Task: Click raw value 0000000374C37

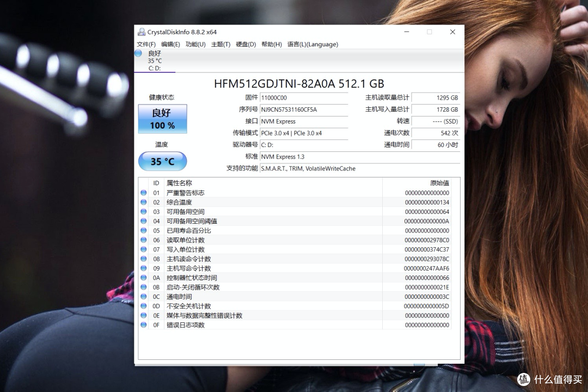Action: (x=427, y=249)
